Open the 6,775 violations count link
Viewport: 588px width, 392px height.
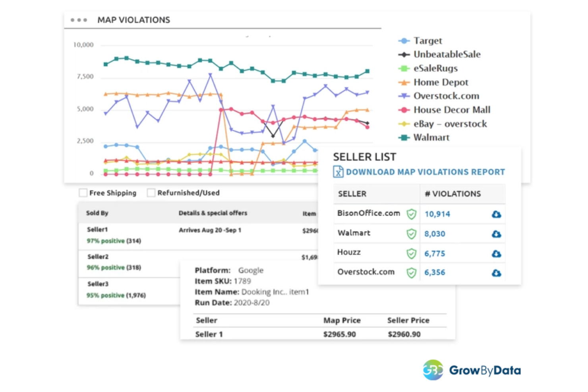point(435,253)
